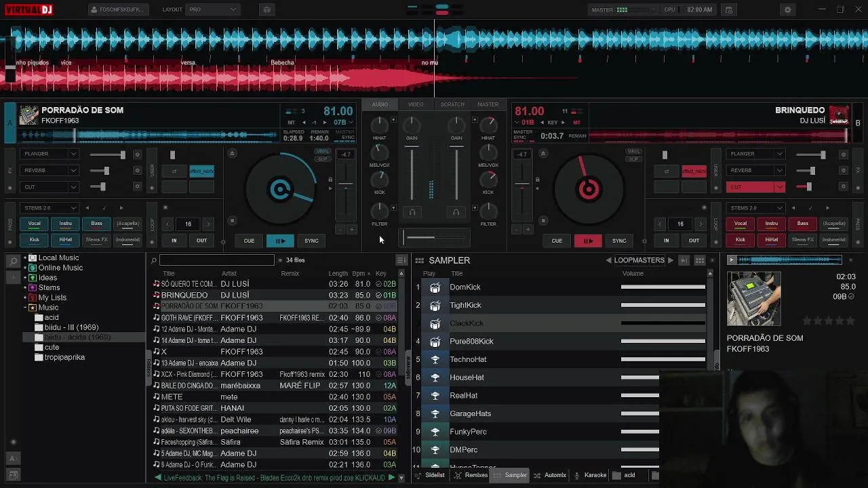Open the tropipaprika folder
The width and height of the screenshot is (868, 488).
point(64,357)
